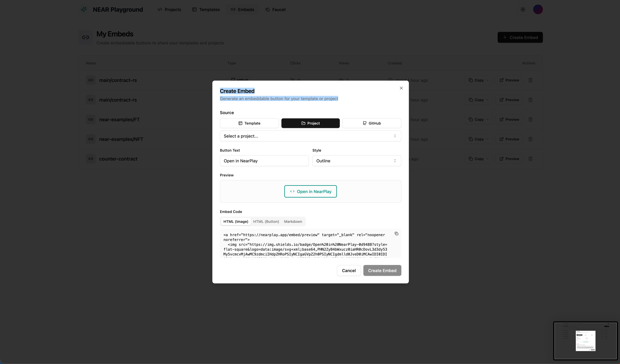620x364 pixels.
Task: Delete the near-examples/FT embed
Action: click(x=530, y=120)
